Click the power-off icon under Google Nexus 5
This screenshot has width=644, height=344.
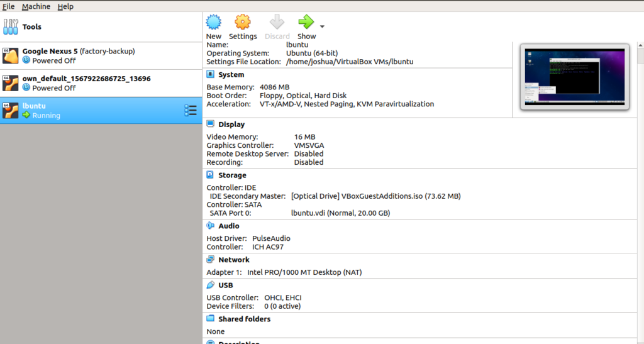click(x=26, y=60)
